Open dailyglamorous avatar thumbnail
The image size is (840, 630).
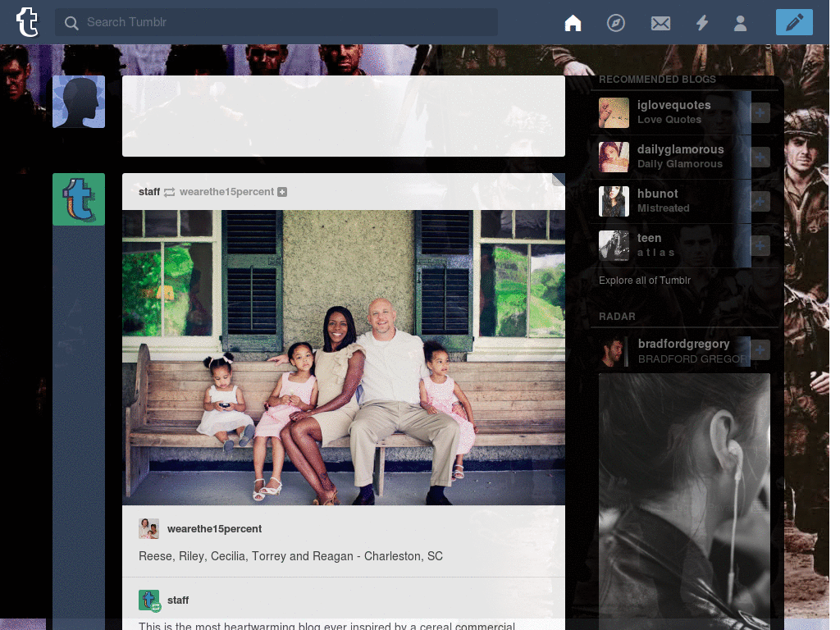point(614,157)
